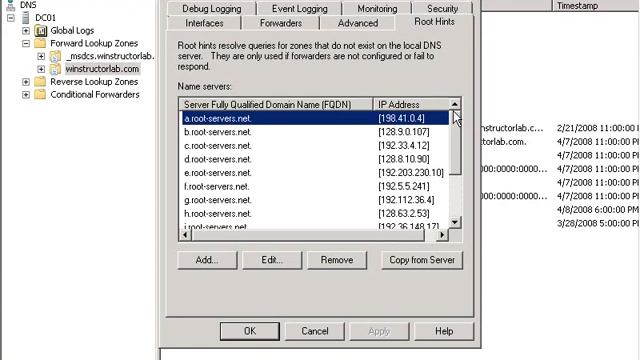Screen dimensions: 640x360
Task: Select c.root-servers.net. row
Action: (x=314, y=146)
